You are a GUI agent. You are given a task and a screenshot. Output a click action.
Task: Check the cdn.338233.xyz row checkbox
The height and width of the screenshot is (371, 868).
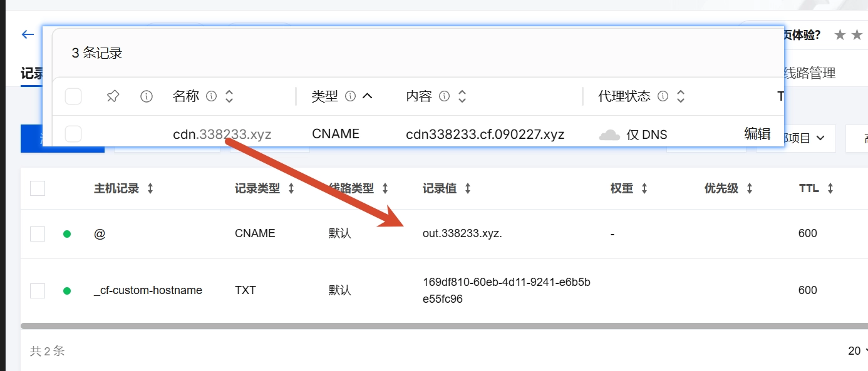pos(73,134)
